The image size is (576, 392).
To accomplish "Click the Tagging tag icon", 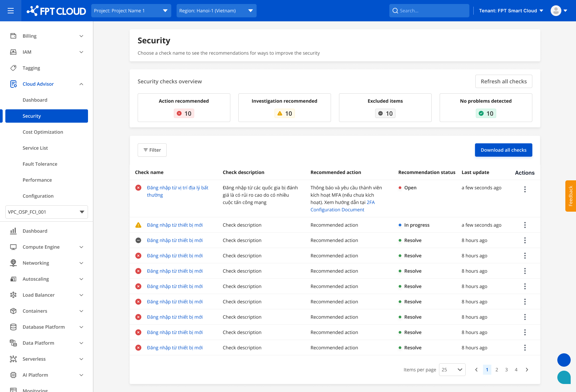I will point(13,68).
